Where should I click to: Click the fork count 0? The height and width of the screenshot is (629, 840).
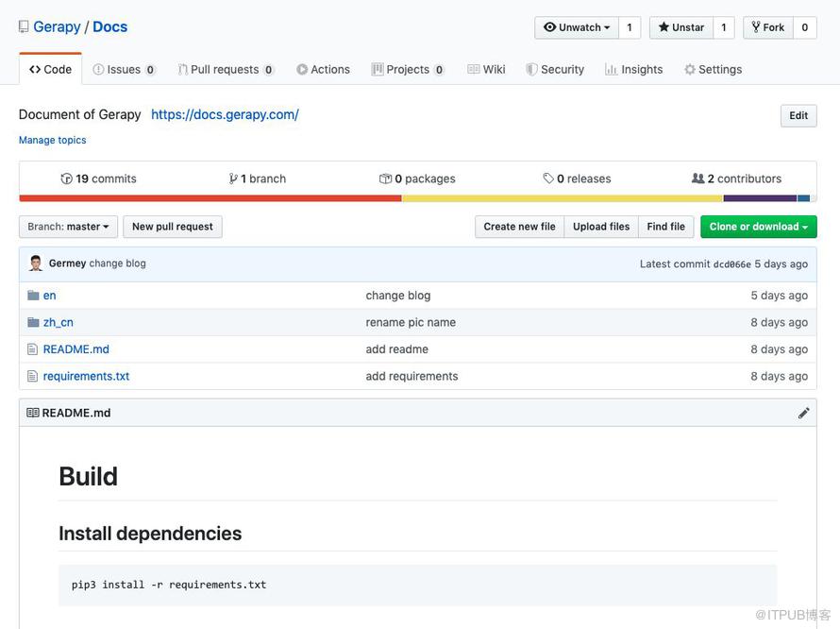tap(805, 27)
